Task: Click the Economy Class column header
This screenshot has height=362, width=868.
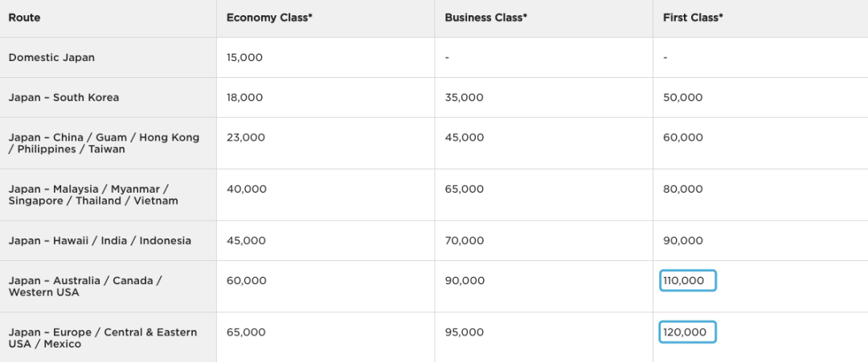Action: coord(268,18)
